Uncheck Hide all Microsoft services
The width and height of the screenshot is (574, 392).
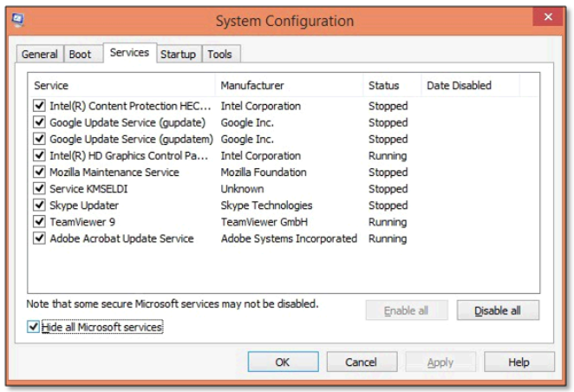coord(34,328)
